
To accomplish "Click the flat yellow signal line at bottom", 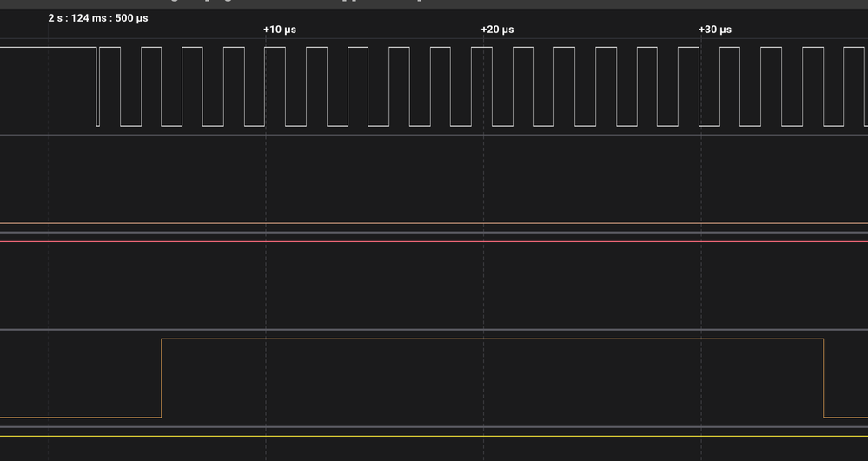I will (434, 436).
